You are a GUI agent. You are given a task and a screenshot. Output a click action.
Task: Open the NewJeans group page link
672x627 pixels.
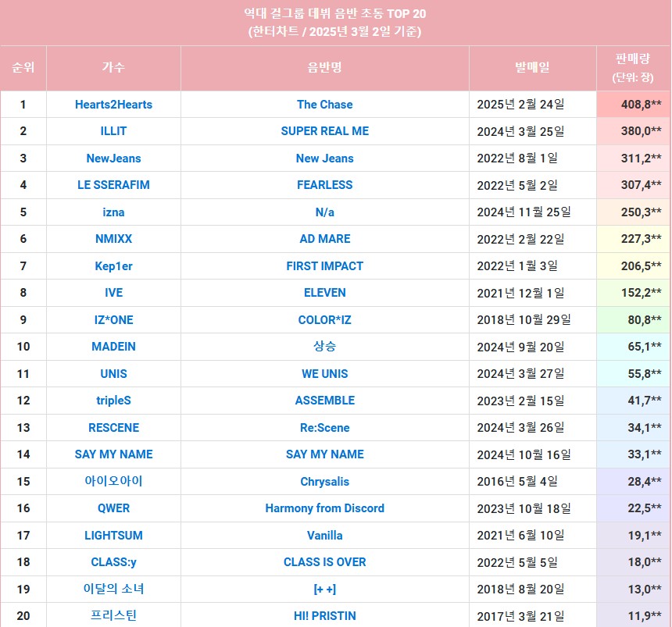[x=113, y=159]
